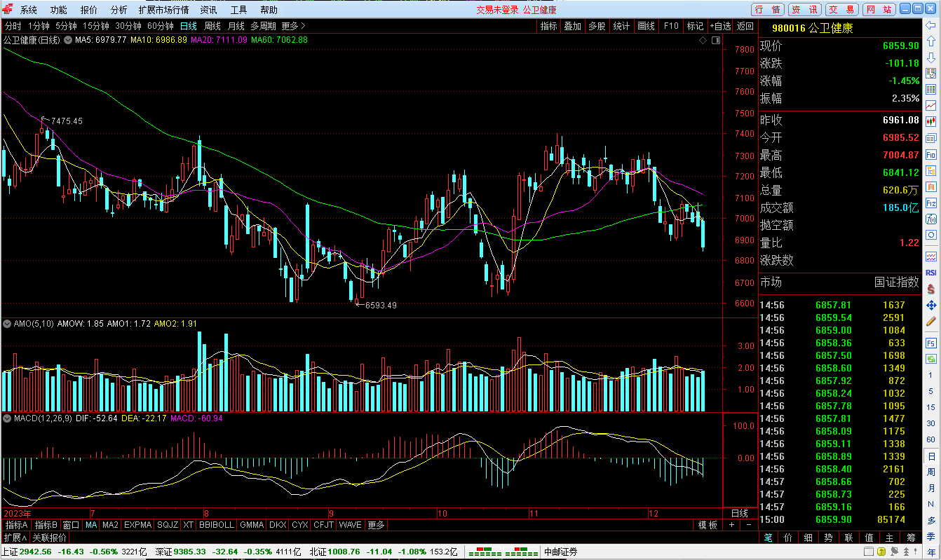Click the minus zoom button beside 模板
Viewport: 941px width, 560px height.
[747, 525]
